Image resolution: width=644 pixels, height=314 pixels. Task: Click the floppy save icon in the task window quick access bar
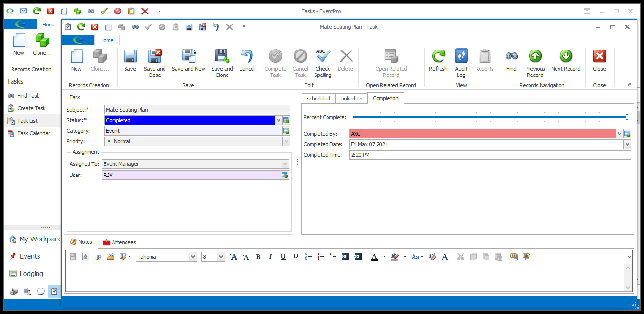click(189, 27)
